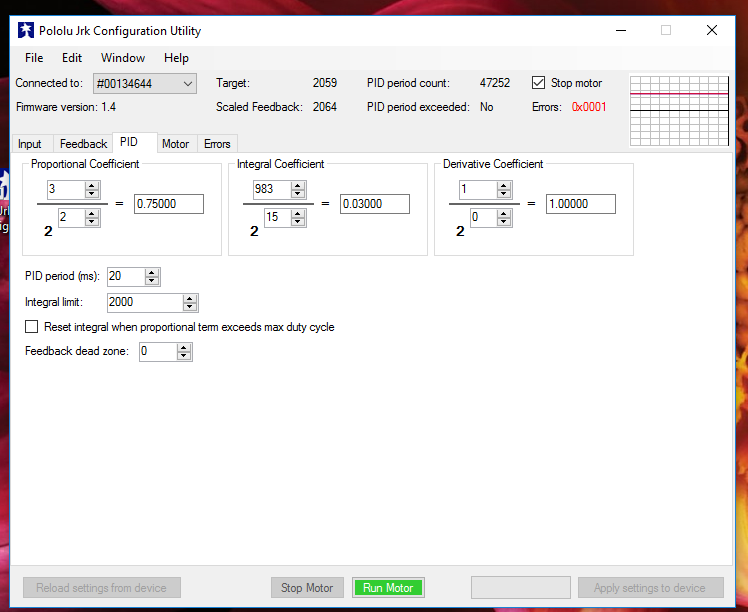Click the integral result field 0.03000
The image size is (748, 612).
tap(375, 204)
